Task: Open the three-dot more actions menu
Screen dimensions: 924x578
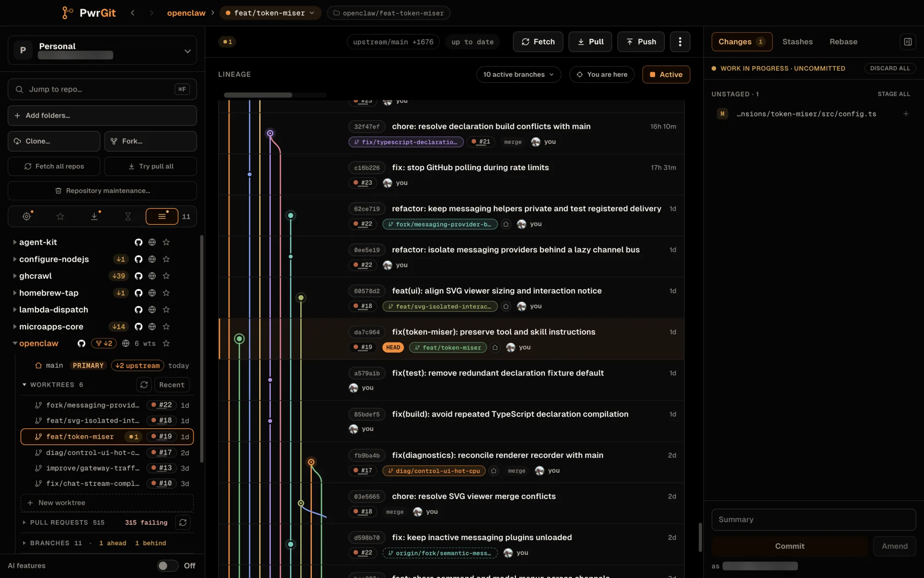Action: pos(680,42)
